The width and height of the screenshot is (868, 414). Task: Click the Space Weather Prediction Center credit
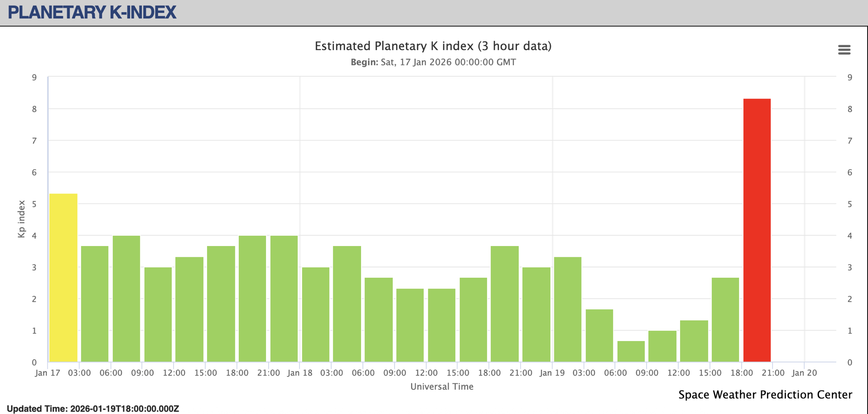coord(765,394)
